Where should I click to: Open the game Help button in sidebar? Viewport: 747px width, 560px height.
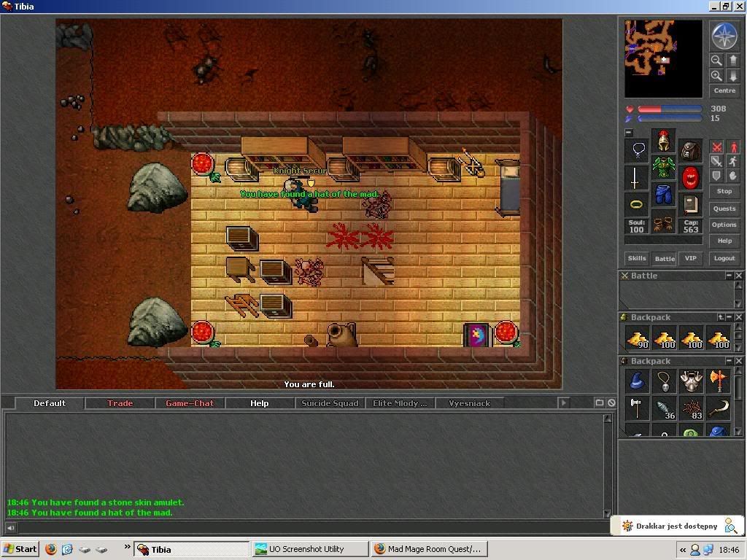[x=724, y=241]
